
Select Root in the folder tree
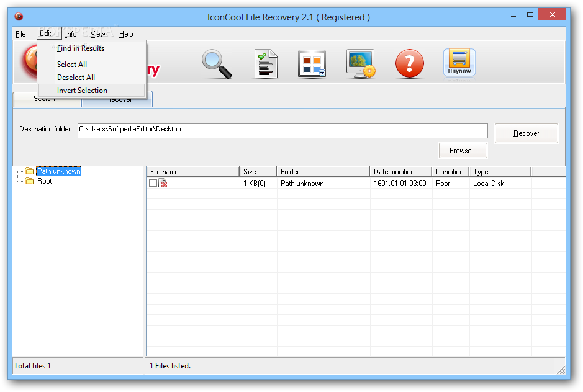tap(44, 181)
